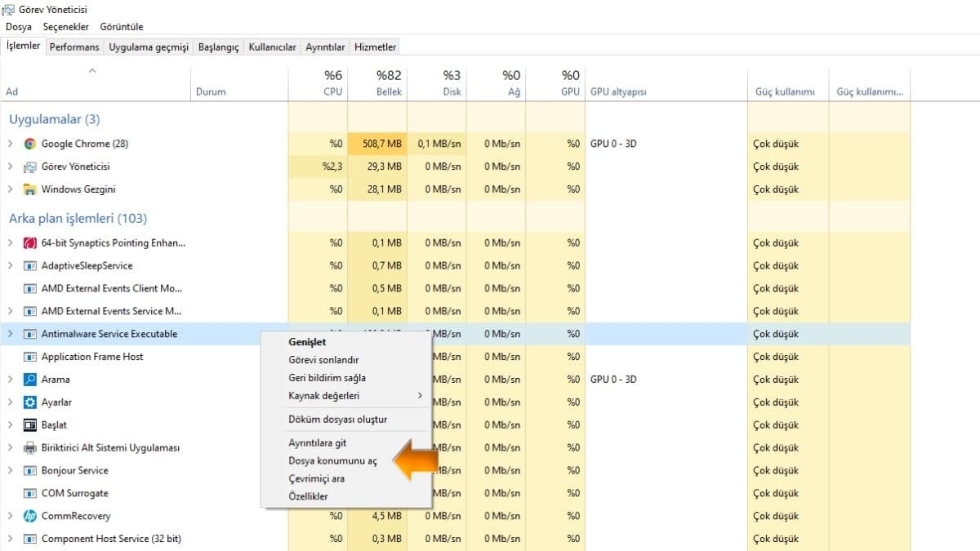
Task: Select Görevi sonlandır in the context menu
Action: 323,360
